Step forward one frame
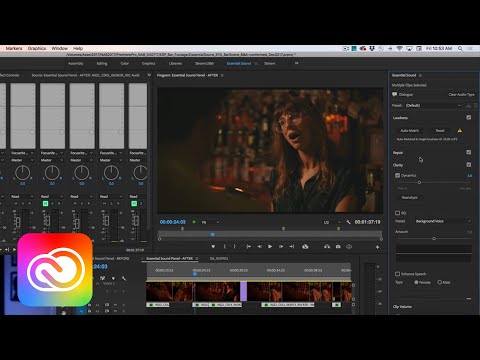480x360 pixels. point(281,247)
